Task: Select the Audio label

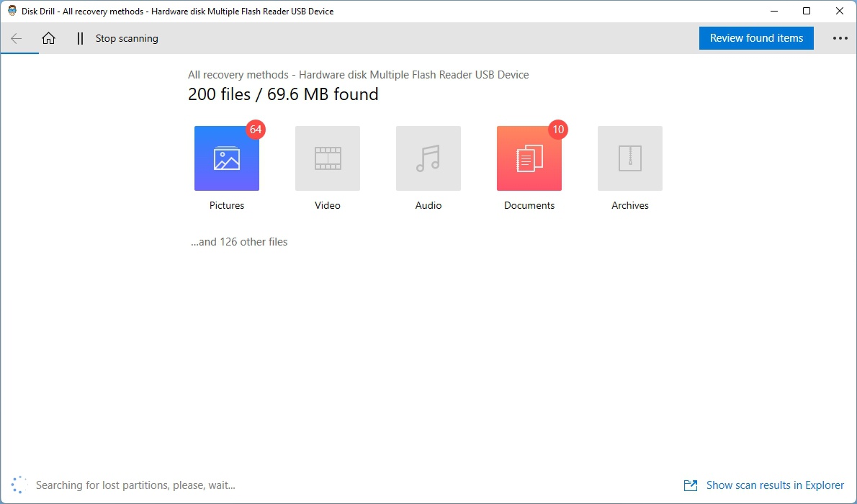Action: (x=428, y=205)
